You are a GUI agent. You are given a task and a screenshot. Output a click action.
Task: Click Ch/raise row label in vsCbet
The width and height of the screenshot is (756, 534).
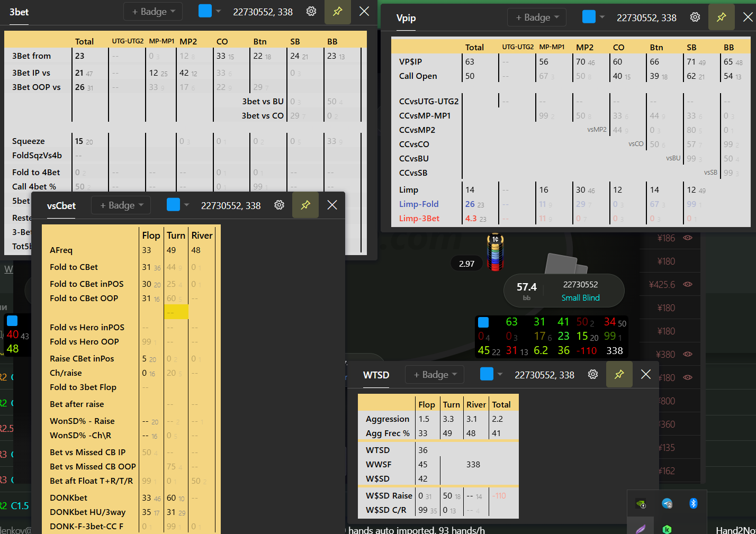[66, 373]
